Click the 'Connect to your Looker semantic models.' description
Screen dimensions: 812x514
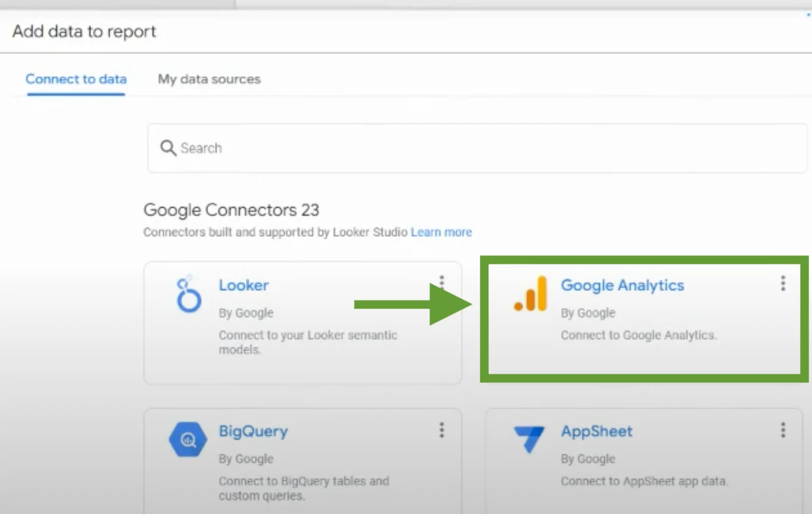308,342
